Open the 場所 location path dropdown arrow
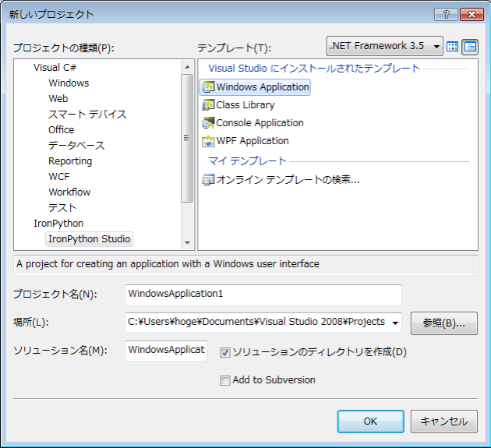 tap(395, 323)
